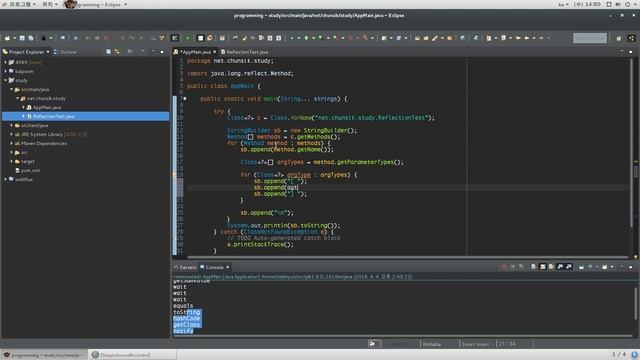The image size is (640, 360).
Task: Toggle Scroll Lock in Console toolbar
Action: (542, 267)
